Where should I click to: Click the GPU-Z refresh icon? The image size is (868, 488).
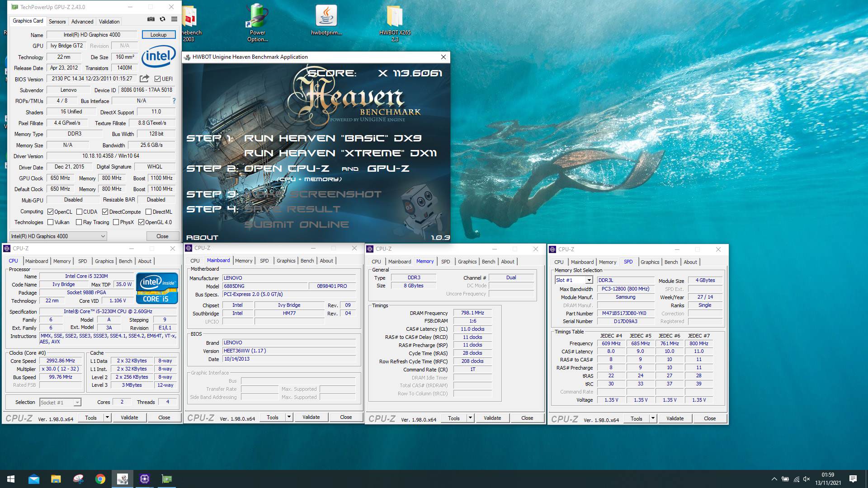[x=162, y=19]
